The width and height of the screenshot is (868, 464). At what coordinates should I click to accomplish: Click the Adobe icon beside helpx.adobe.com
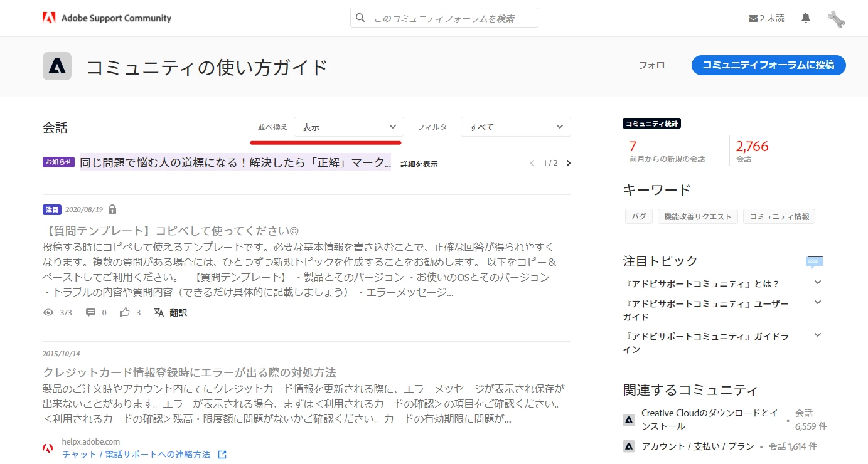coord(48,448)
